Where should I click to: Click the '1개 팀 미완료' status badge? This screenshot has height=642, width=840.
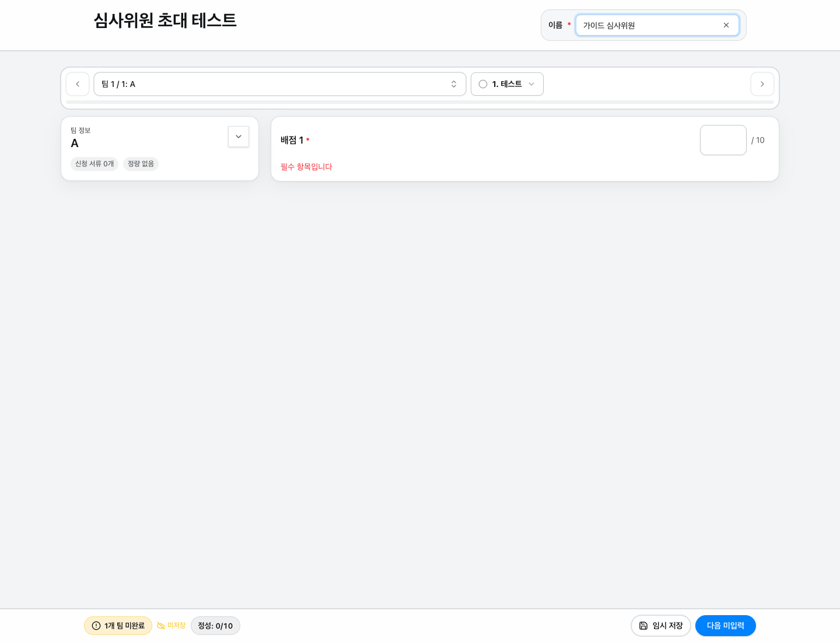click(x=118, y=626)
